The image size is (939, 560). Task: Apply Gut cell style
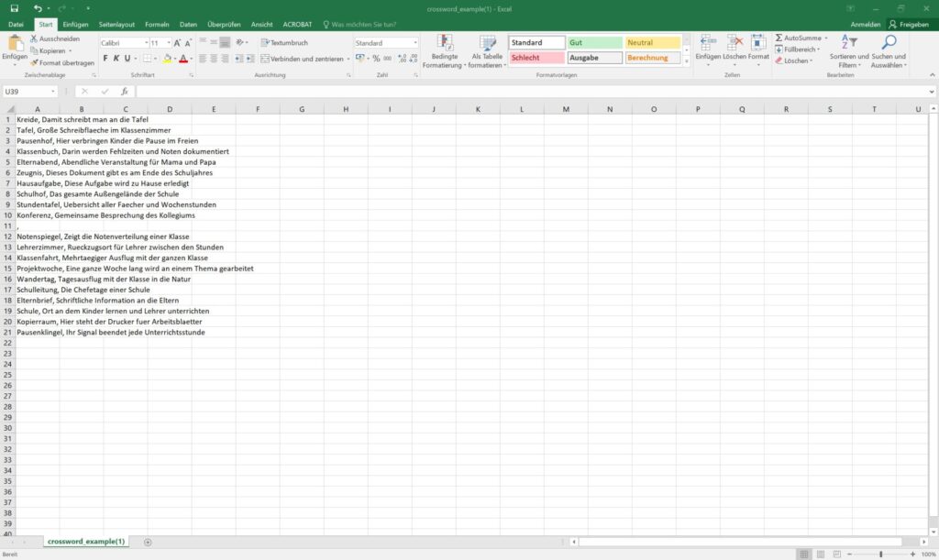pyautogui.click(x=594, y=42)
